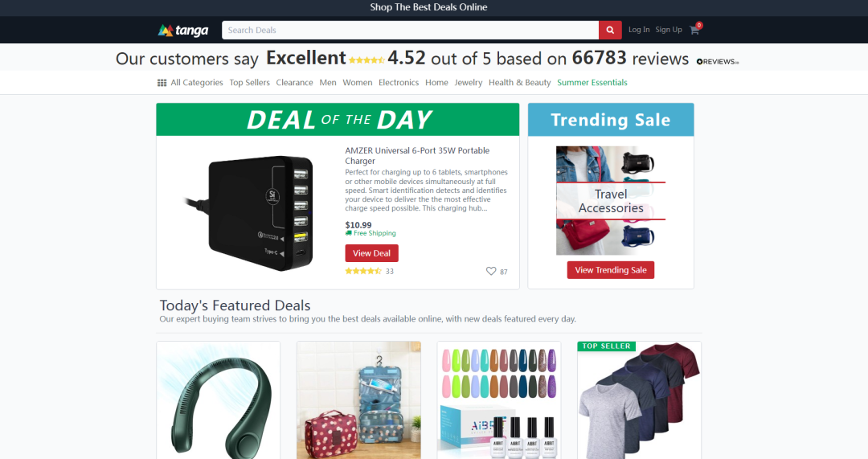868x459 pixels.
Task: Open the neck fan product thumbnail
Action: [x=218, y=400]
